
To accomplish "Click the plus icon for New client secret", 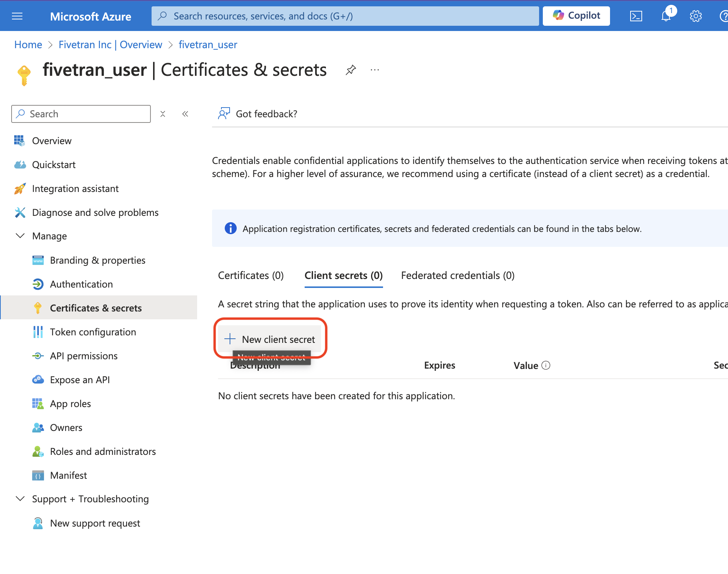I will [230, 339].
